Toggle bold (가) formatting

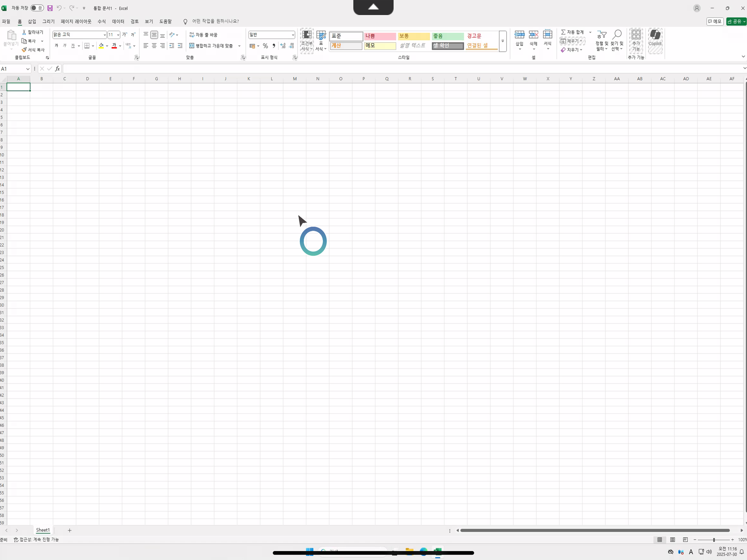pyautogui.click(x=56, y=46)
